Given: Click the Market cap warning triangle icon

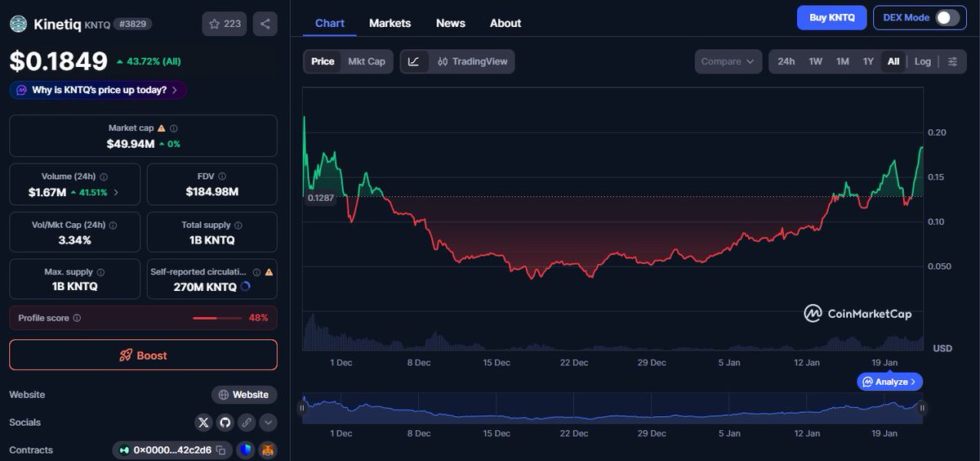Looking at the screenshot, I should click(161, 128).
